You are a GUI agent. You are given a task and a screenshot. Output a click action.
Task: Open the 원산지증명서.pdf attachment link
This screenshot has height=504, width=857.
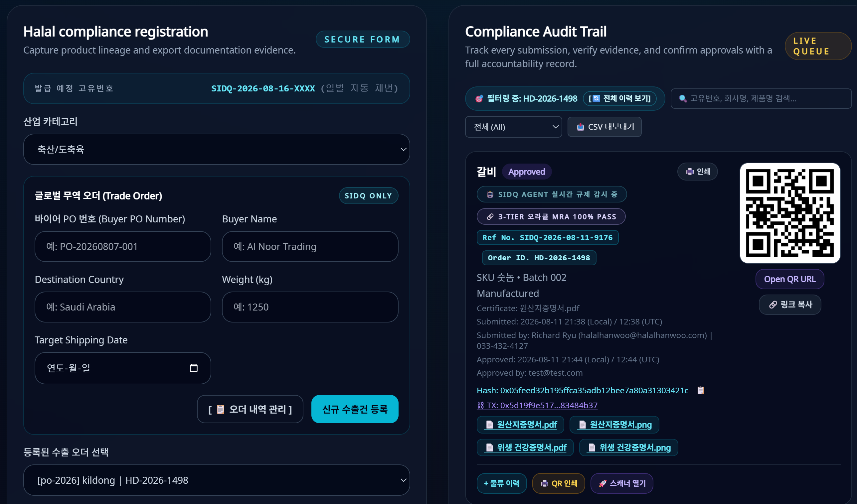[x=520, y=425]
